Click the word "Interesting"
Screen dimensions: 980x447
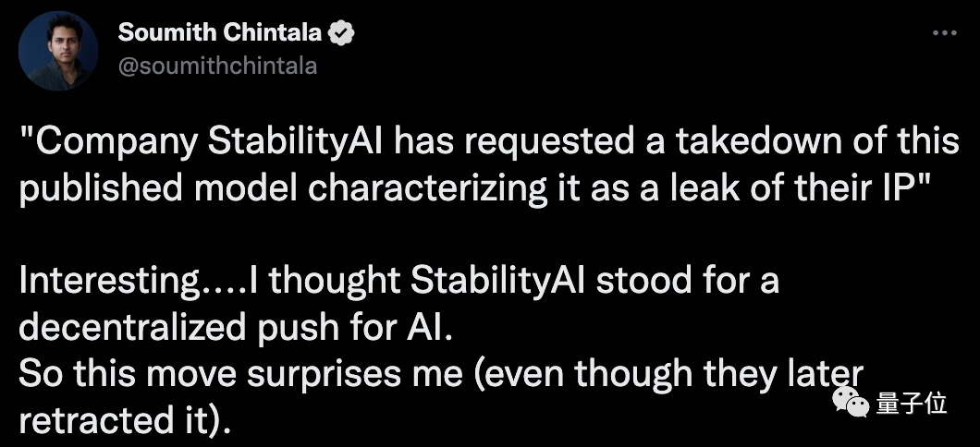pyautogui.click(x=105, y=282)
